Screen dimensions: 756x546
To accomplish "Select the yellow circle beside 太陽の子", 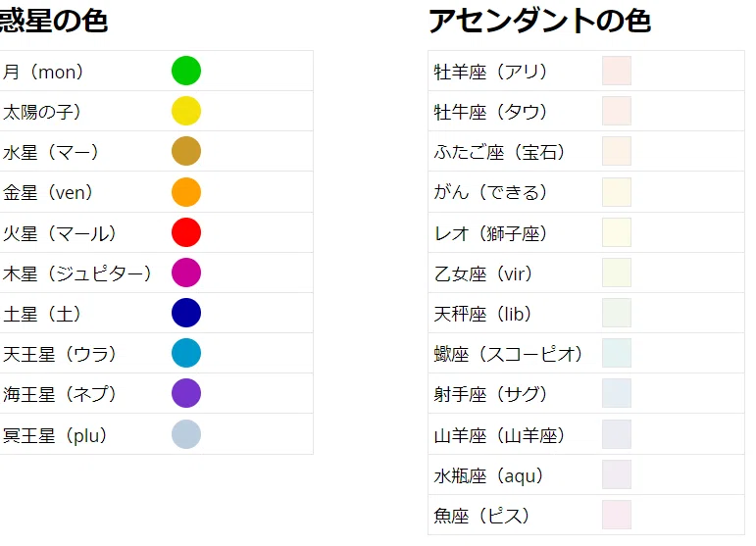I will pos(186,111).
